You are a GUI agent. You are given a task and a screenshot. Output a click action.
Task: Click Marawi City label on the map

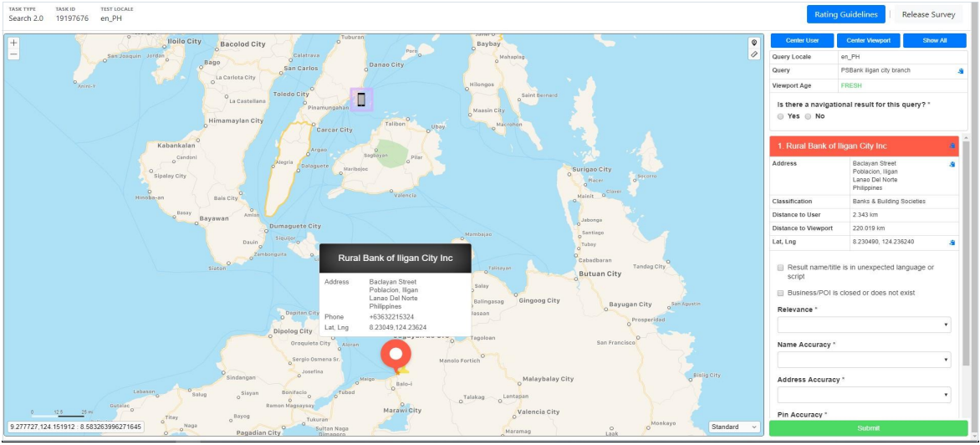pos(402,411)
